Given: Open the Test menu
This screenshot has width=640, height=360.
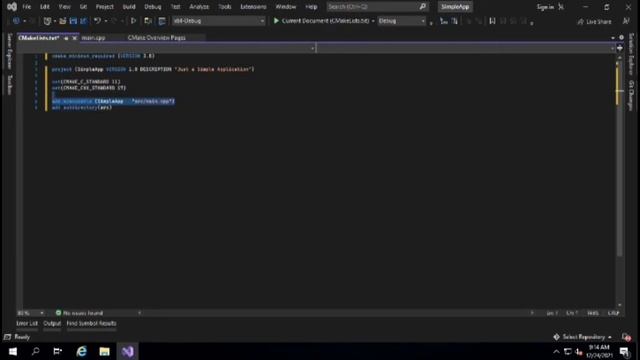Looking at the screenshot, I should [175, 7].
